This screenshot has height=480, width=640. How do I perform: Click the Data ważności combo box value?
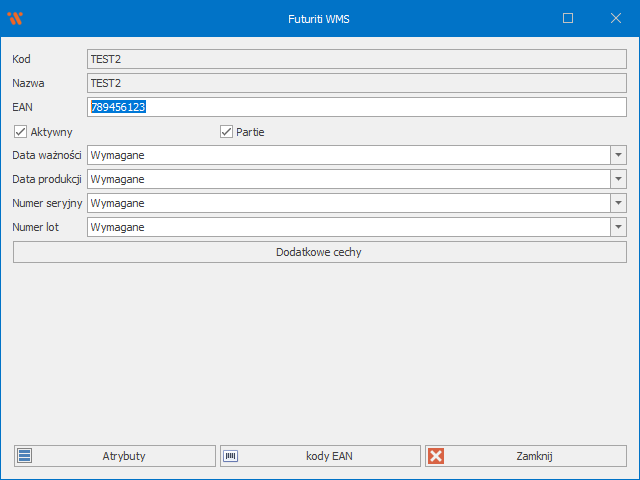pos(349,155)
